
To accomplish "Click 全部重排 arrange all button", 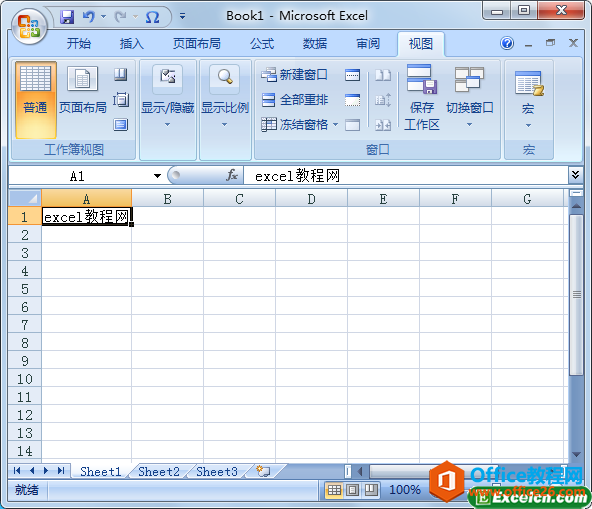I will [x=294, y=100].
